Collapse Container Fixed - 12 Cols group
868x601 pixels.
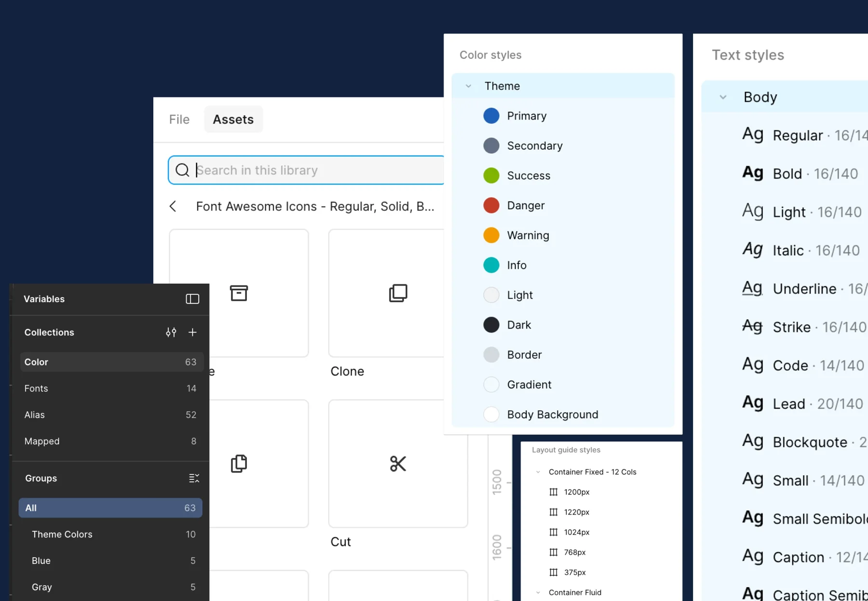tap(538, 472)
